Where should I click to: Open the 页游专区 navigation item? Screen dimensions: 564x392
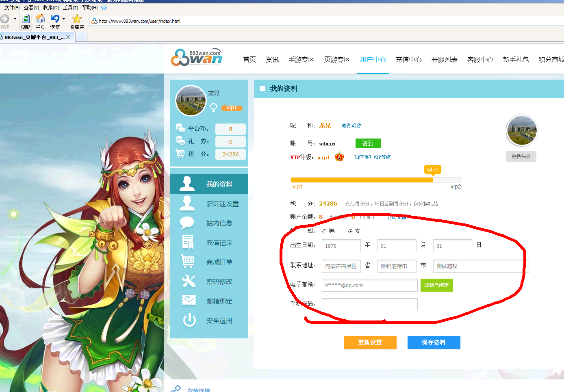click(x=337, y=60)
